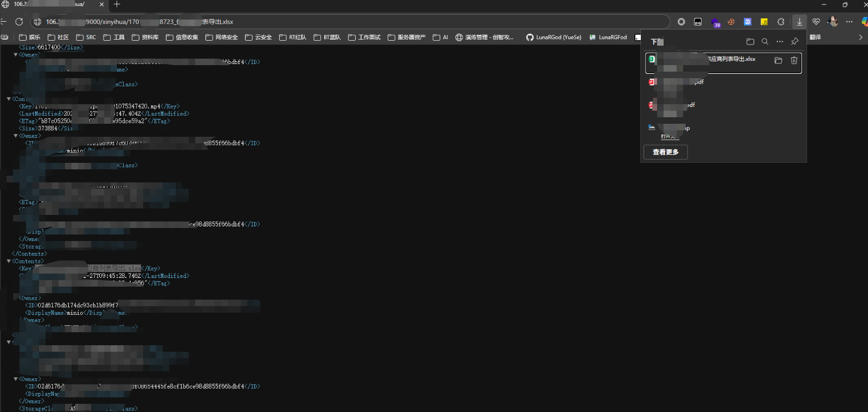The width and height of the screenshot is (868, 412).
Task: Open the grey circle extension icon
Action: tap(681, 22)
